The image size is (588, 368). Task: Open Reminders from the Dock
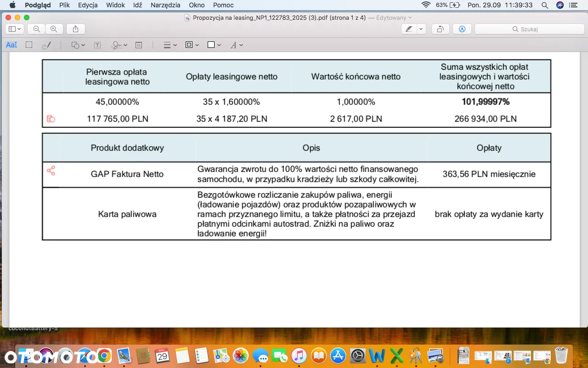pos(202,356)
